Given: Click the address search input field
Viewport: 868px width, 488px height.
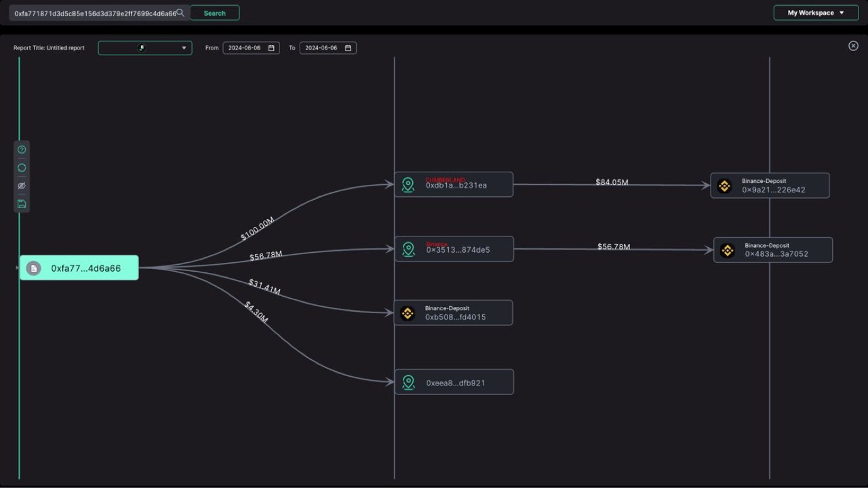Looking at the screenshot, I should point(94,13).
